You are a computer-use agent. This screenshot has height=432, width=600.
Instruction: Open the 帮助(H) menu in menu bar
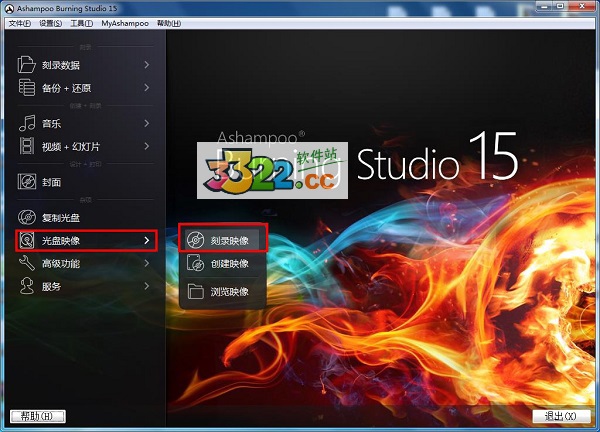click(x=169, y=23)
